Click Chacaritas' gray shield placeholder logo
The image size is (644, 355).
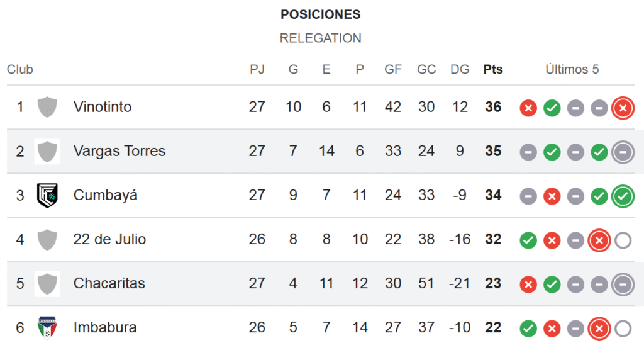(47, 284)
